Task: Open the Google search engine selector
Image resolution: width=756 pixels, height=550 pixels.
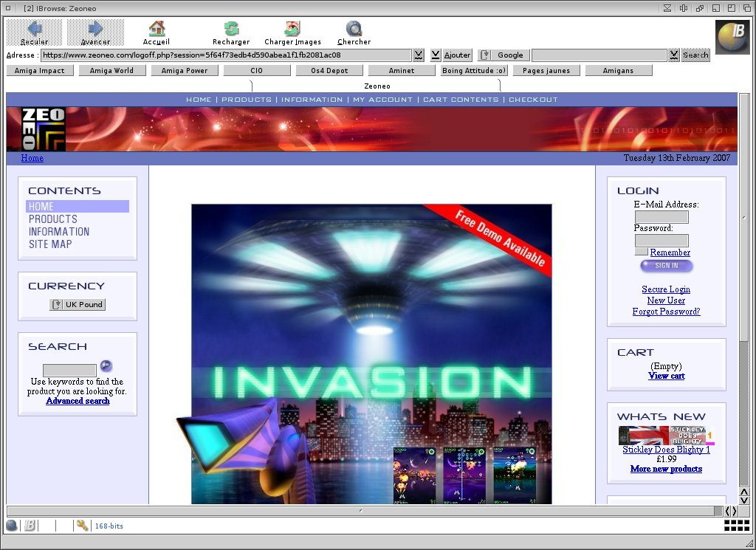Action: coord(504,55)
